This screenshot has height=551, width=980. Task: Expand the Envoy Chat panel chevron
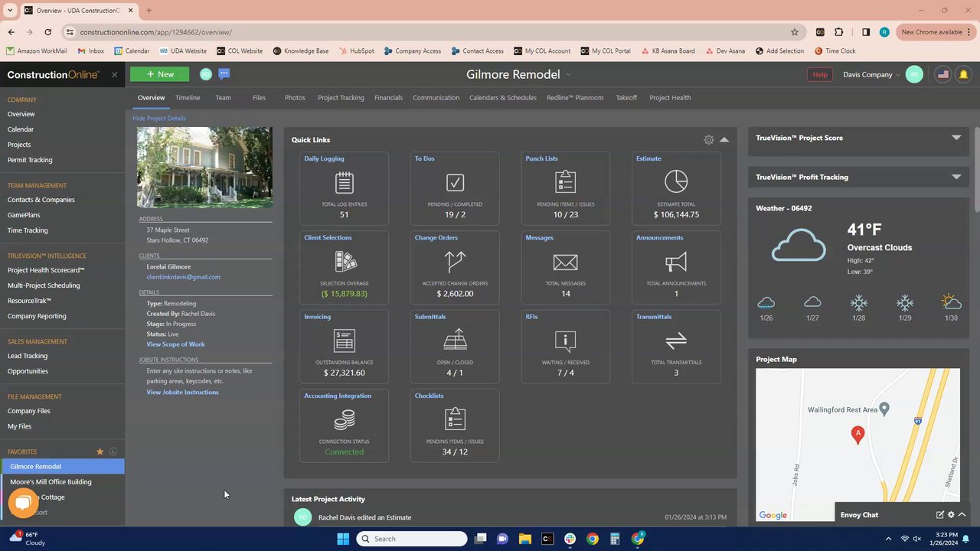[x=962, y=515]
